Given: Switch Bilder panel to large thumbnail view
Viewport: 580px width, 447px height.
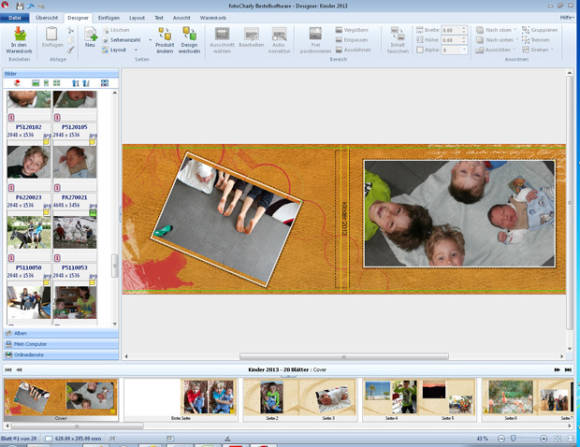Looking at the screenshot, I should [x=36, y=83].
